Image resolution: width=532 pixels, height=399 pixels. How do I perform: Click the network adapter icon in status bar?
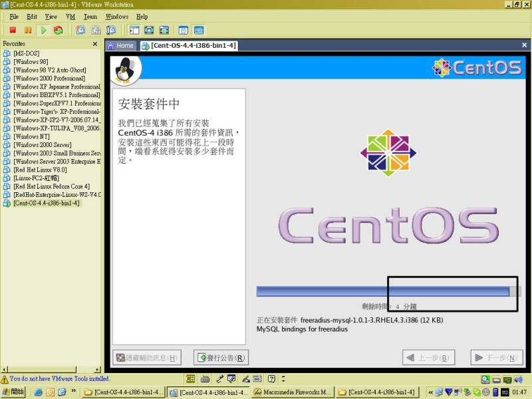[507, 380]
